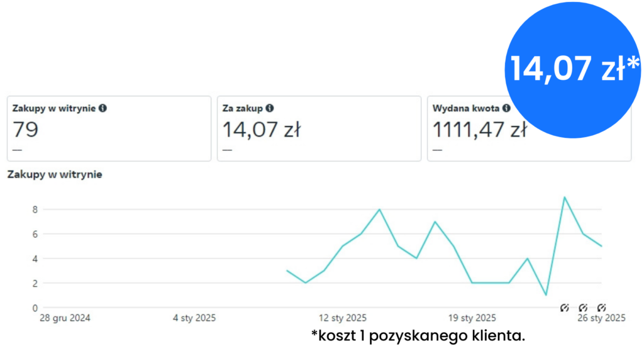
Task: Click the 19 sty 2025 axis date
Action: 472,318
